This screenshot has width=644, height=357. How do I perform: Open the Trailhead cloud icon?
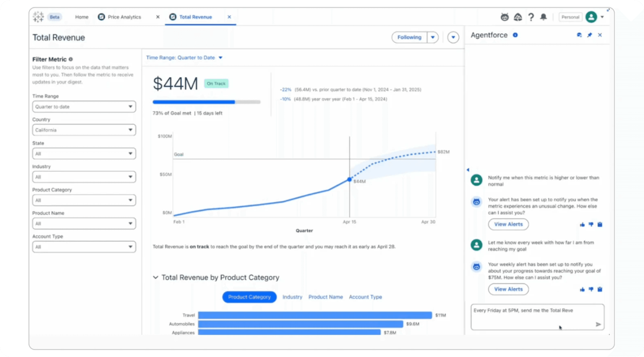click(518, 17)
